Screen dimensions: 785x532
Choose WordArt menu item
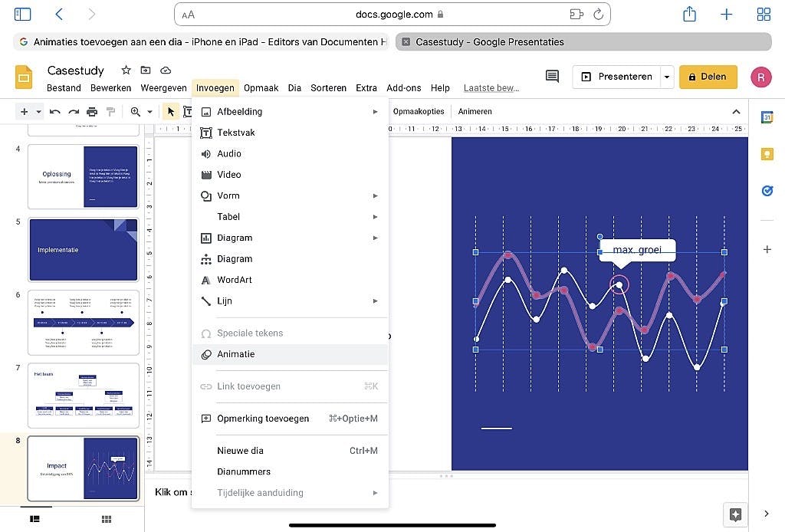[290, 280]
